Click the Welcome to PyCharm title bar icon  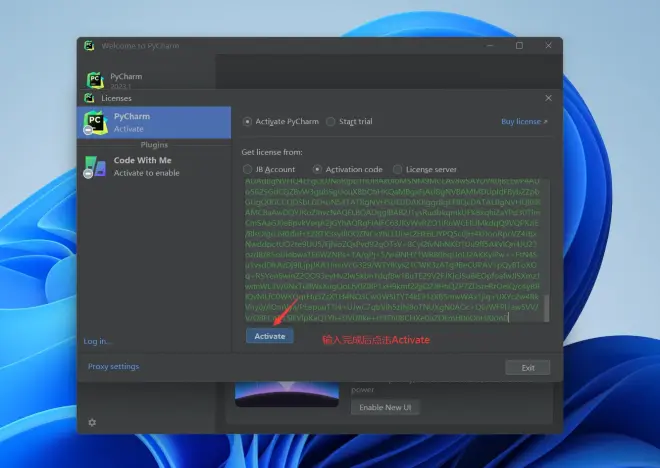coord(89,45)
